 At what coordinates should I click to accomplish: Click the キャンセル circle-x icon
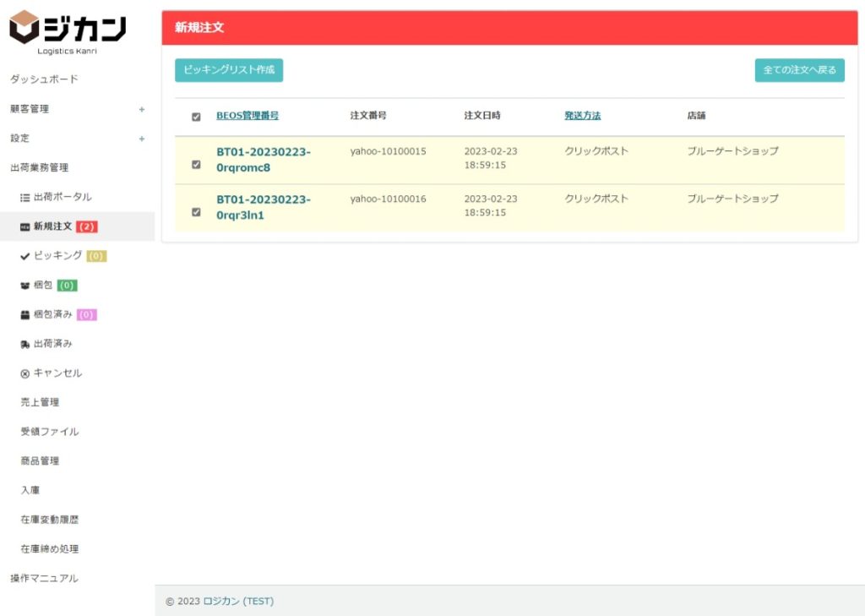(24, 373)
